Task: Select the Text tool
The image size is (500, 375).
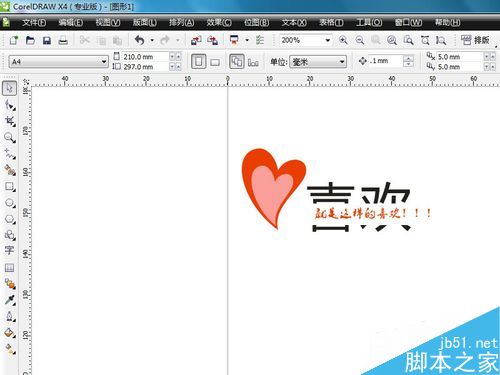Action: 9,250
